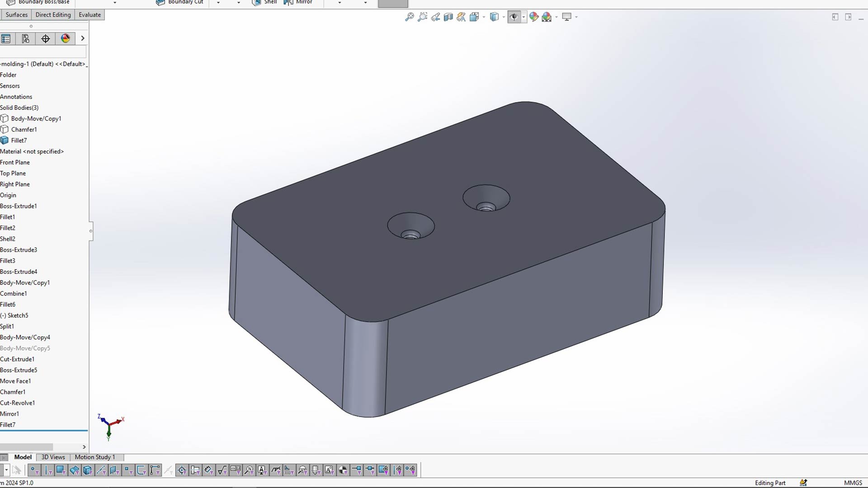868x488 pixels.
Task: Click the Material <not specified> entry
Action: (x=32, y=151)
